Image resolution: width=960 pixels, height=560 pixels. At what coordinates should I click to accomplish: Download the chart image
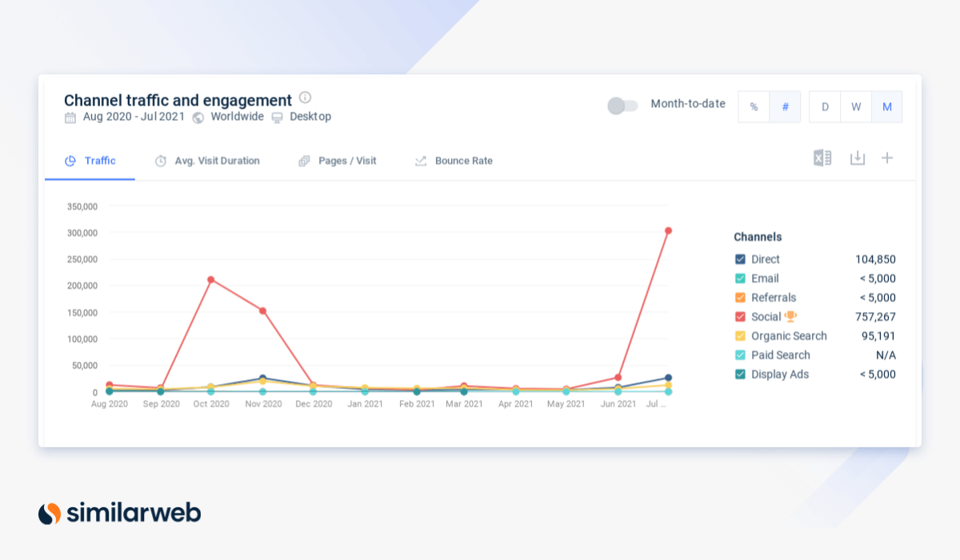tap(857, 158)
